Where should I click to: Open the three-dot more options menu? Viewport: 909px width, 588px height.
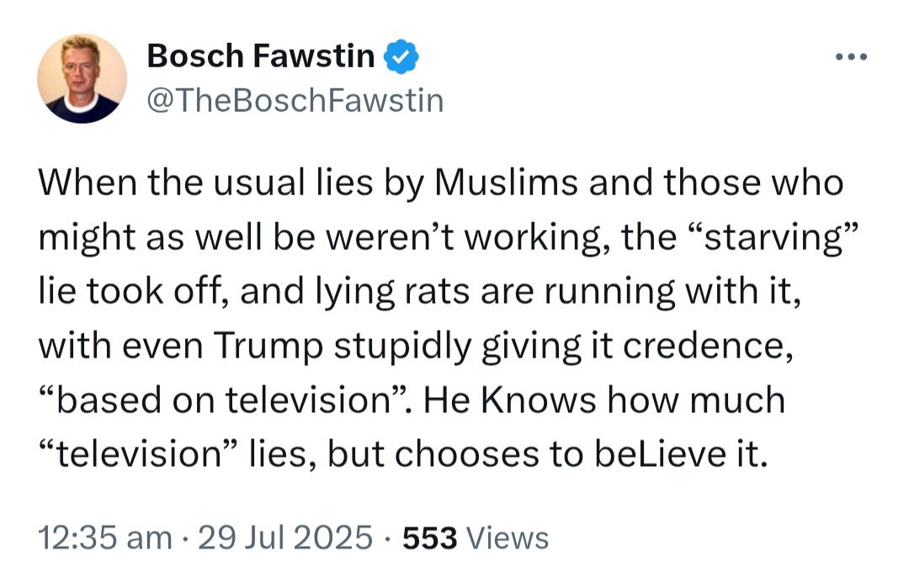point(851,56)
